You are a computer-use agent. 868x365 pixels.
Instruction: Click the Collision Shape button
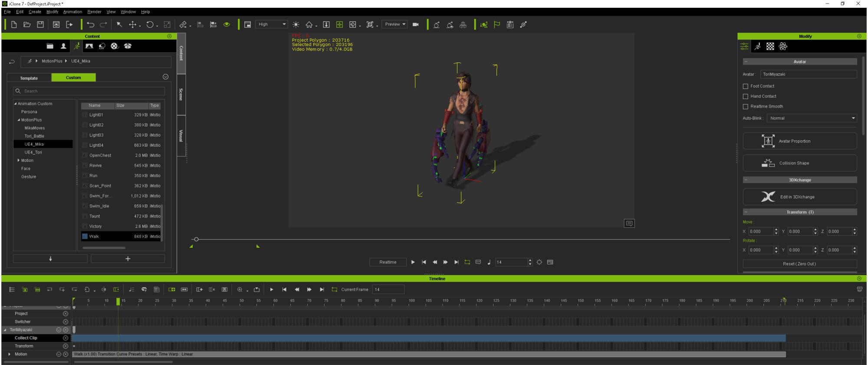coord(800,163)
